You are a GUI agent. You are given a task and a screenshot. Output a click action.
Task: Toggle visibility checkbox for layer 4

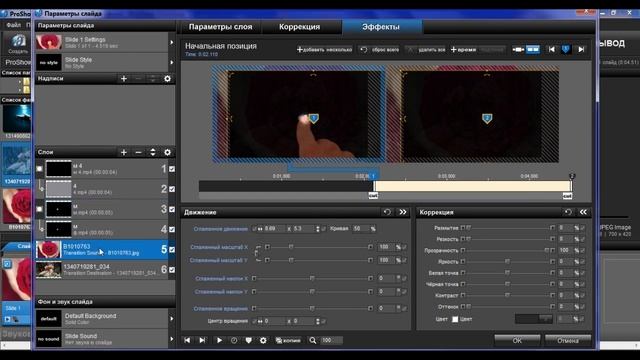(x=172, y=229)
